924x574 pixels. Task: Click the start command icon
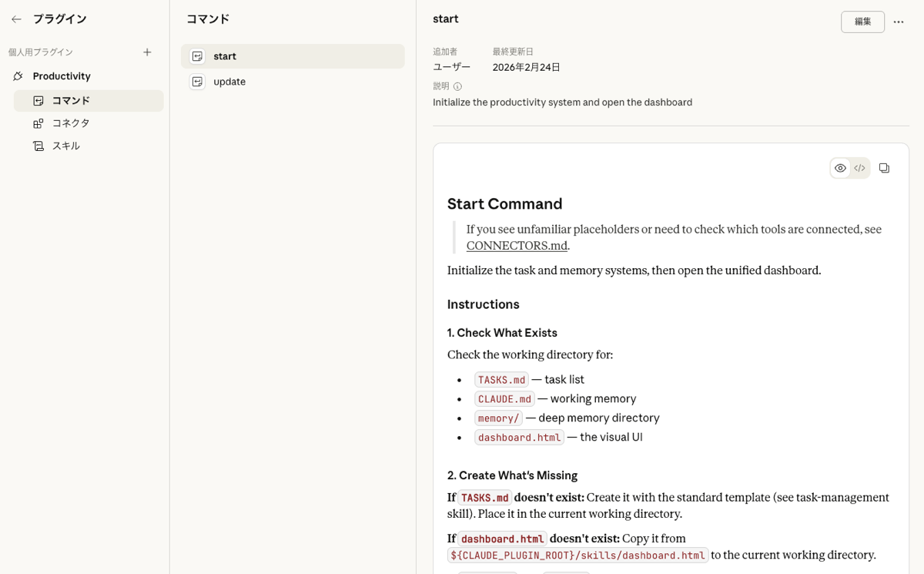pyautogui.click(x=197, y=56)
